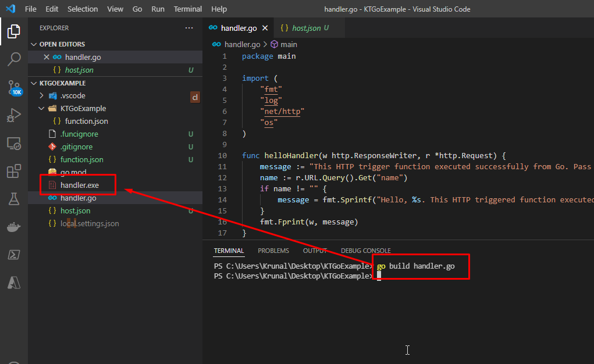The width and height of the screenshot is (594, 364).
Task: Click 'go build handler.go' terminal command
Action: 415,266
